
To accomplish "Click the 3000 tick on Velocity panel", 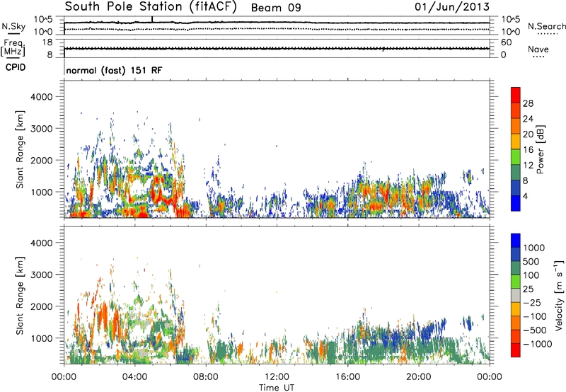I will (41, 275).
